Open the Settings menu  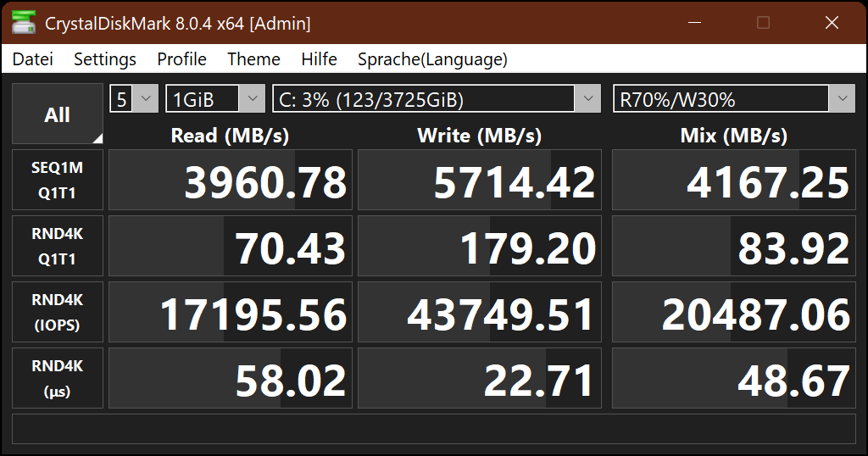coord(105,59)
